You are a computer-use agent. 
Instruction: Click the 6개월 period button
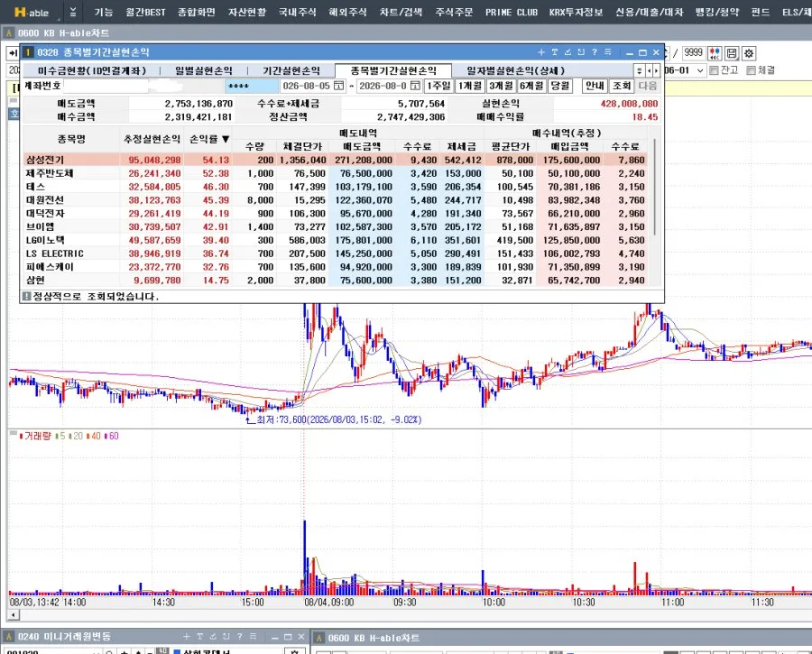pos(531,86)
